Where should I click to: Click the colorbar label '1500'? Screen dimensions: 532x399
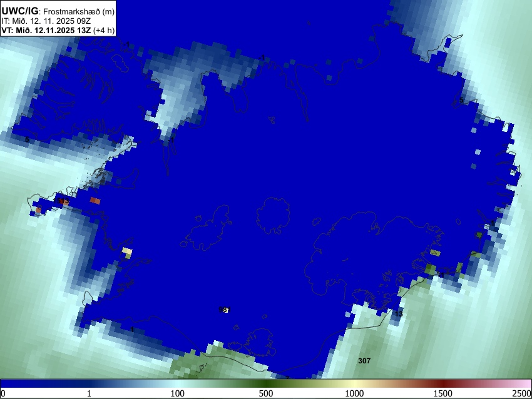(x=443, y=393)
